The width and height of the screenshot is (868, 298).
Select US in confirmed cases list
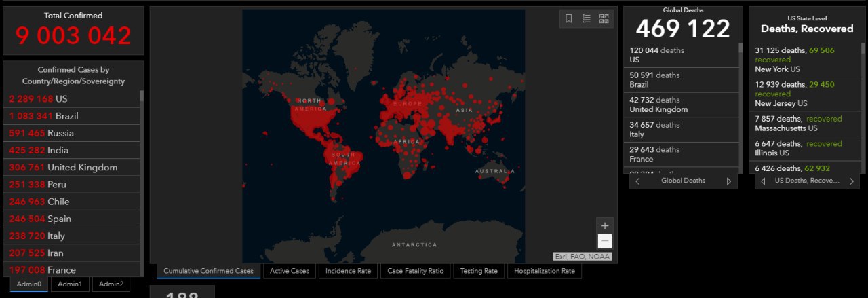[71, 99]
